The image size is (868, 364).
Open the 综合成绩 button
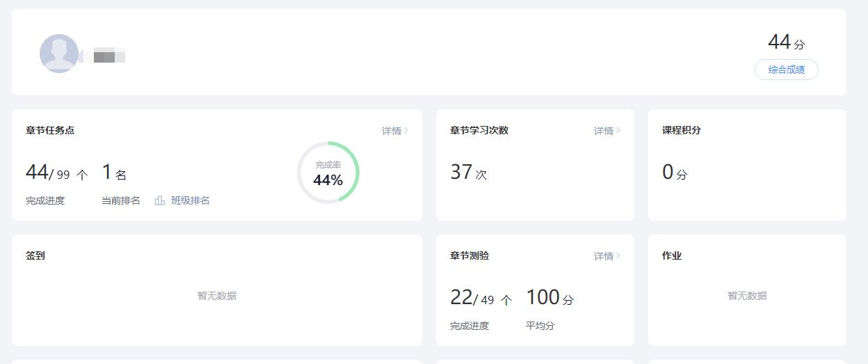(x=786, y=70)
